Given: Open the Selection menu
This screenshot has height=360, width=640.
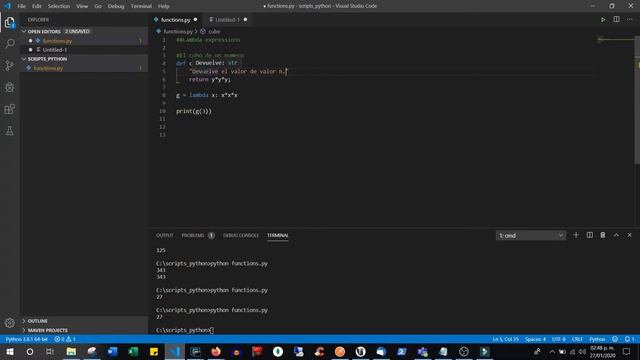Looking at the screenshot, I should (x=59, y=6).
